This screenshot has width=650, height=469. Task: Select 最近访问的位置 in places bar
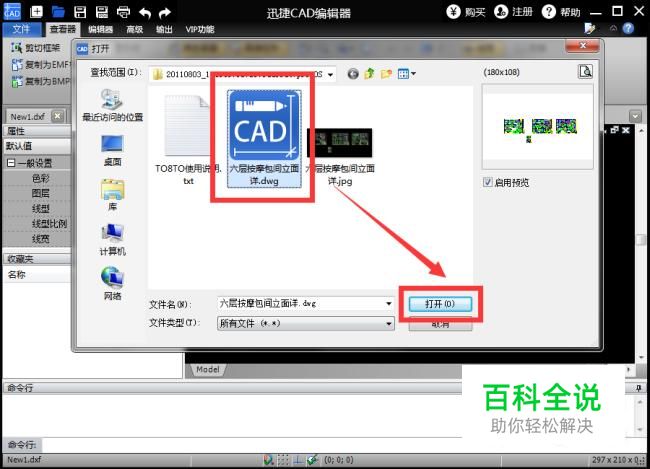point(112,105)
